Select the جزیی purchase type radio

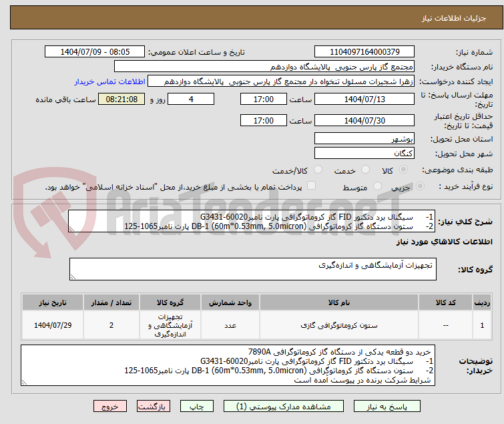click(420, 186)
